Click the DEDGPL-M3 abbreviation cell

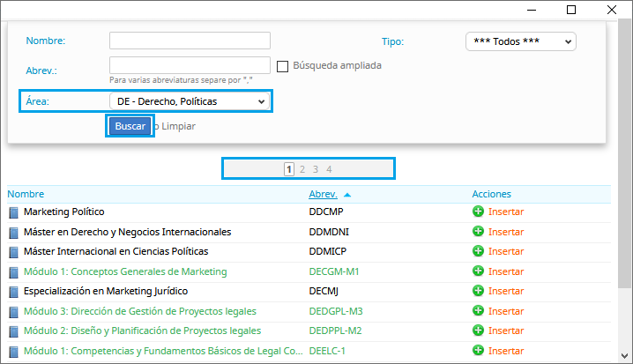click(x=336, y=311)
